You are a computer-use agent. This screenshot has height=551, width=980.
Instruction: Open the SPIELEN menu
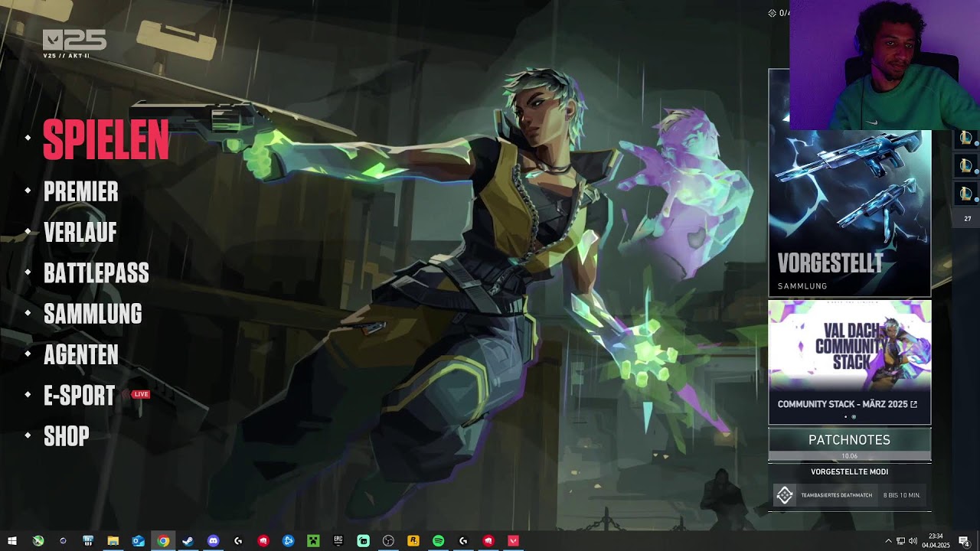point(106,139)
